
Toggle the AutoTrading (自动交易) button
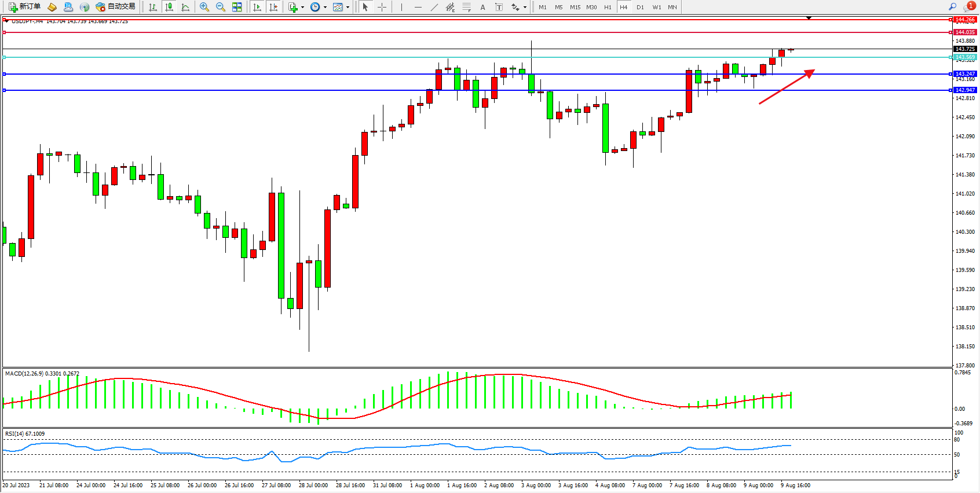115,7
